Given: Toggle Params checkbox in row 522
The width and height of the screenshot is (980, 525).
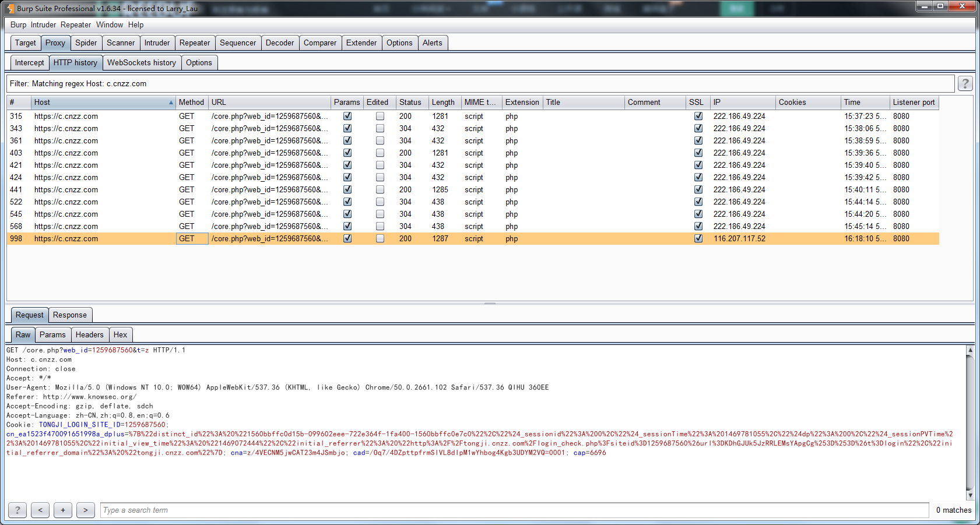Looking at the screenshot, I should pos(347,202).
